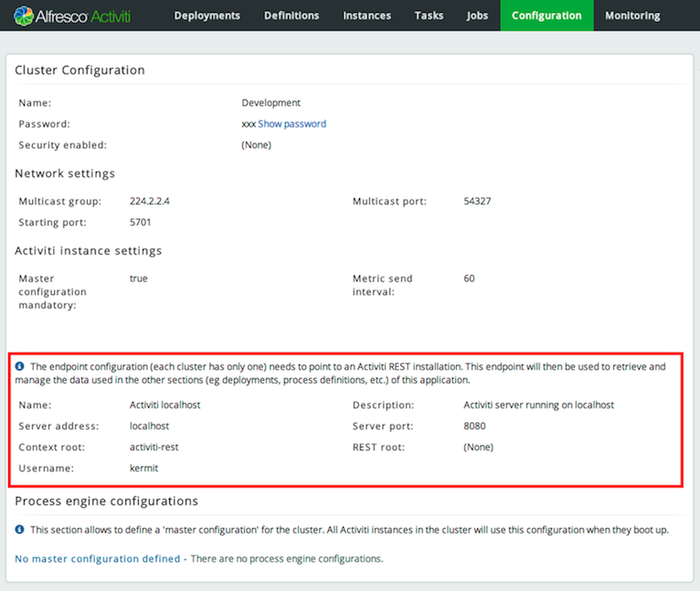Select the cluster name value Development

[271, 102]
